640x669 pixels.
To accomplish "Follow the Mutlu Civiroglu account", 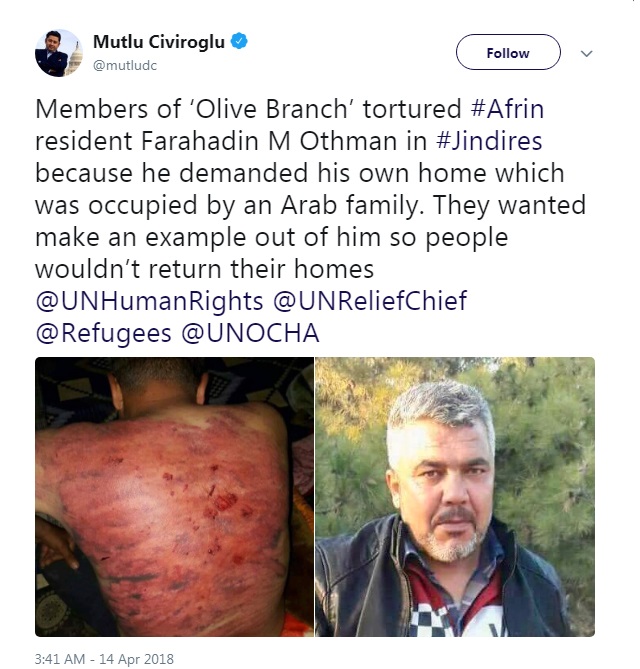I will click(508, 52).
